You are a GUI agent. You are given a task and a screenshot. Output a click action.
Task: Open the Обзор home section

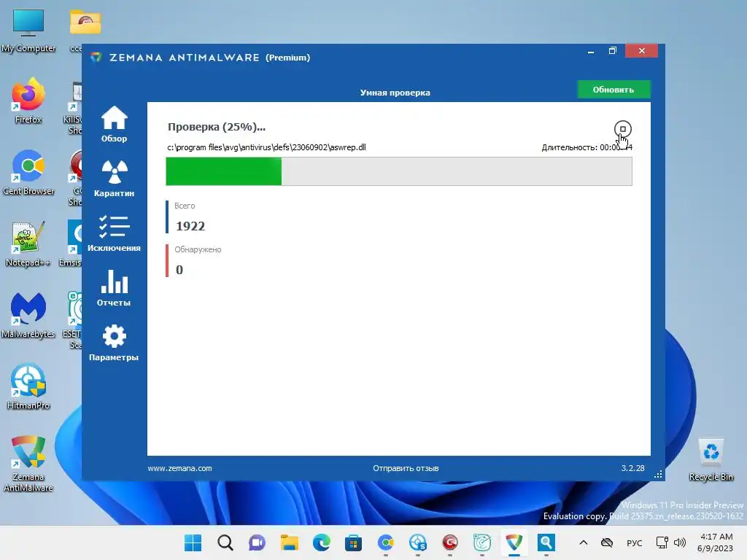(114, 124)
